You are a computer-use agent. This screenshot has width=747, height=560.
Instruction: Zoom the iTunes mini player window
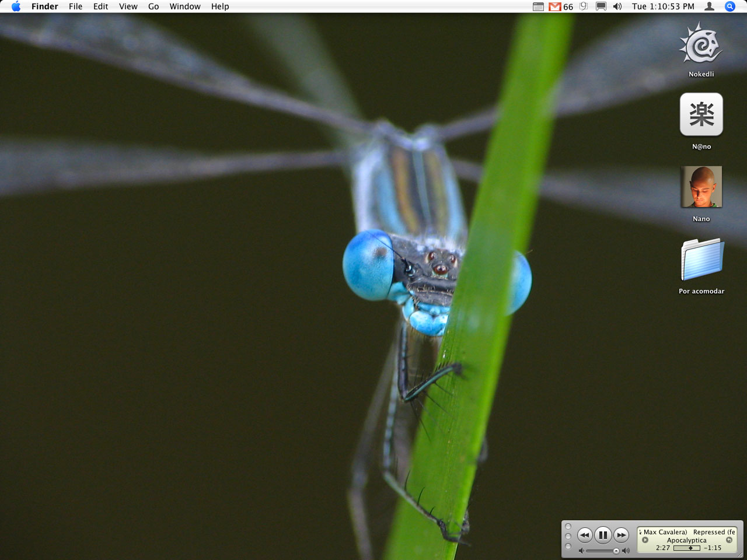point(568,546)
